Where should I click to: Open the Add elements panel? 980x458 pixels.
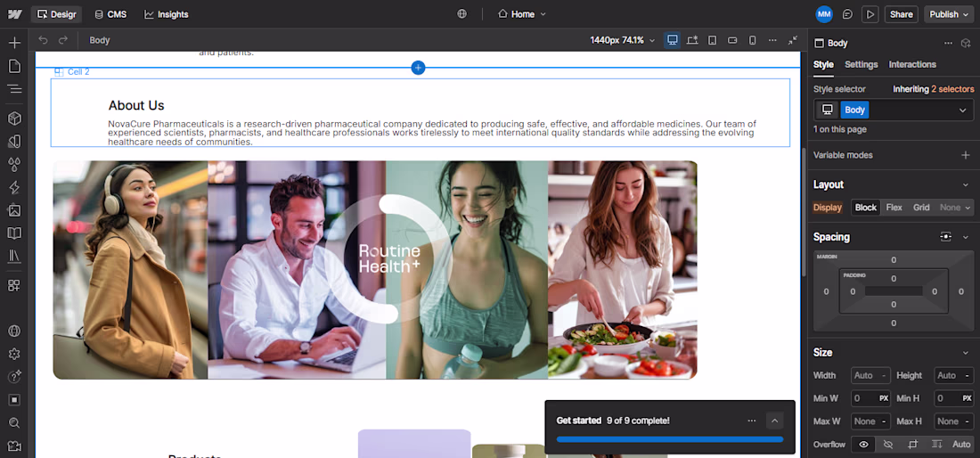(x=14, y=43)
